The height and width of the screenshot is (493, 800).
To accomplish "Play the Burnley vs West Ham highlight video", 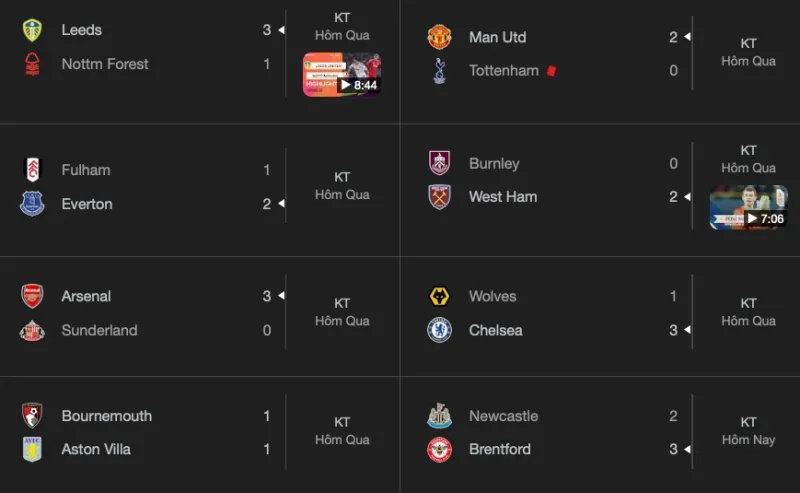I will (748, 208).
